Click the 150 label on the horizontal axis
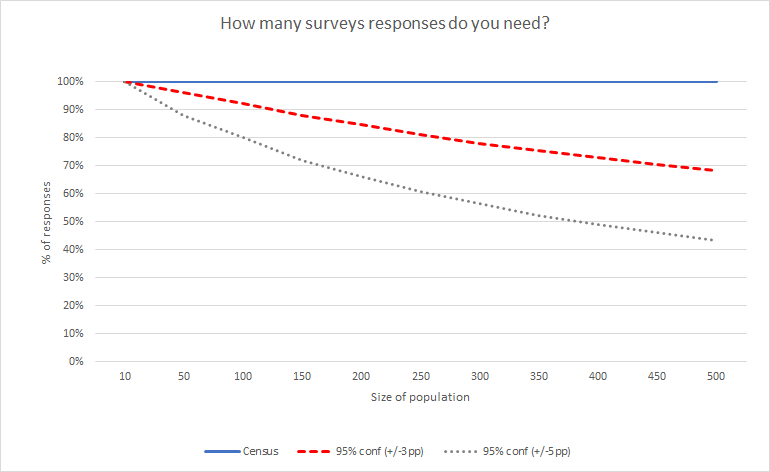 pyautogui.click(x=302, y=375)
